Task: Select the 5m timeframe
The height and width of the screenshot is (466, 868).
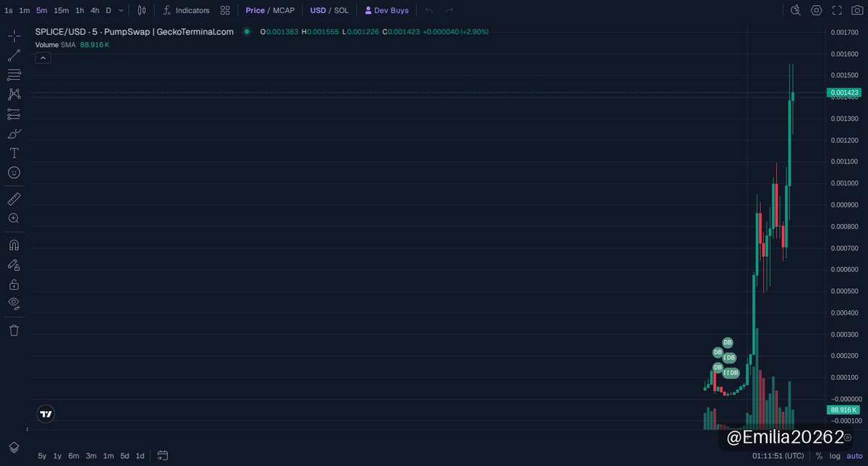Action: pos(42,10)
